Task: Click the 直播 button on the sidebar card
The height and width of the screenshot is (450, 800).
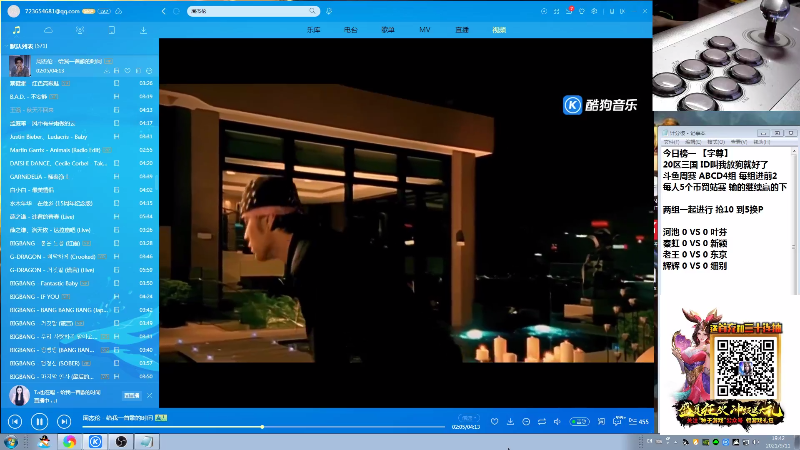Action: coord(132,395)
